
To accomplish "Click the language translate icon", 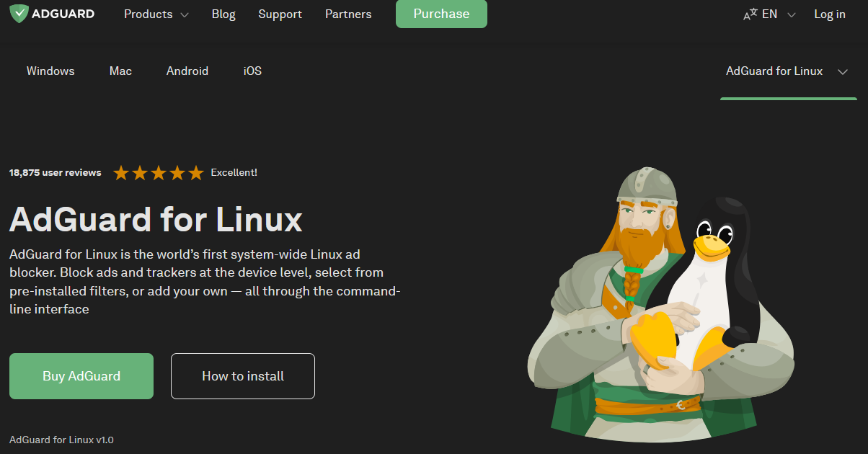I will (750, 14).
